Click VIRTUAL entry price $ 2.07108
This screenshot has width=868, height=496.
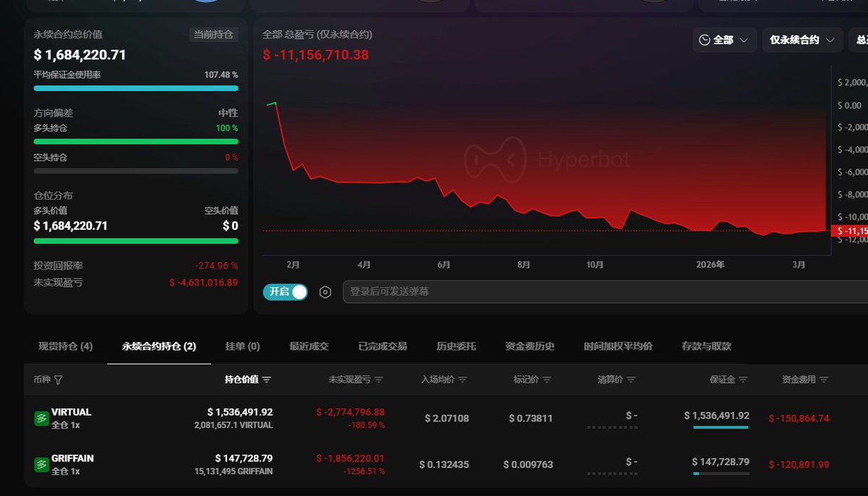447,419
